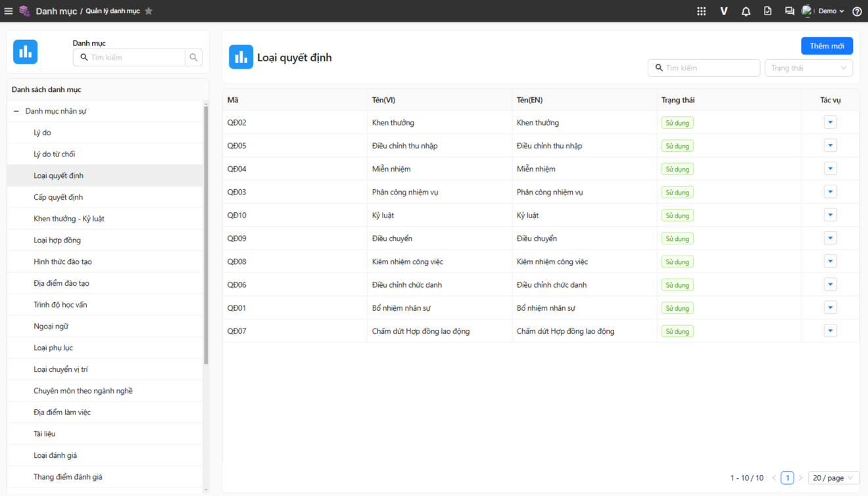Open the hamburger main menu
Viewport: 868px width, 496px height.
tap(9, 11)
